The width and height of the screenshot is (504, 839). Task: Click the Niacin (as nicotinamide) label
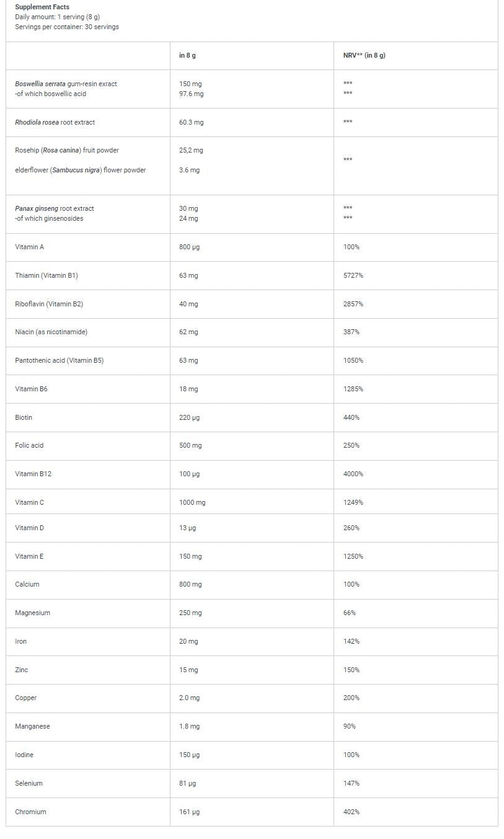[51, 332]
